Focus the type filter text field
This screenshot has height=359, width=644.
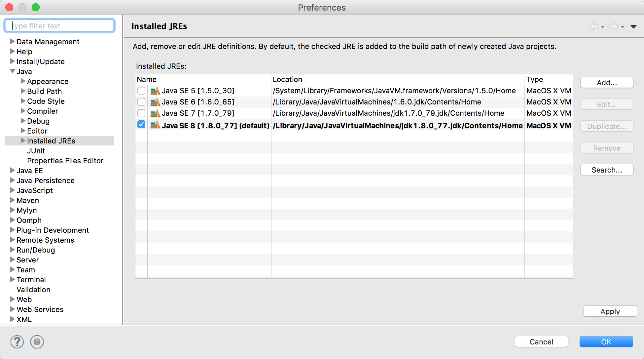[x=60, y=26]
